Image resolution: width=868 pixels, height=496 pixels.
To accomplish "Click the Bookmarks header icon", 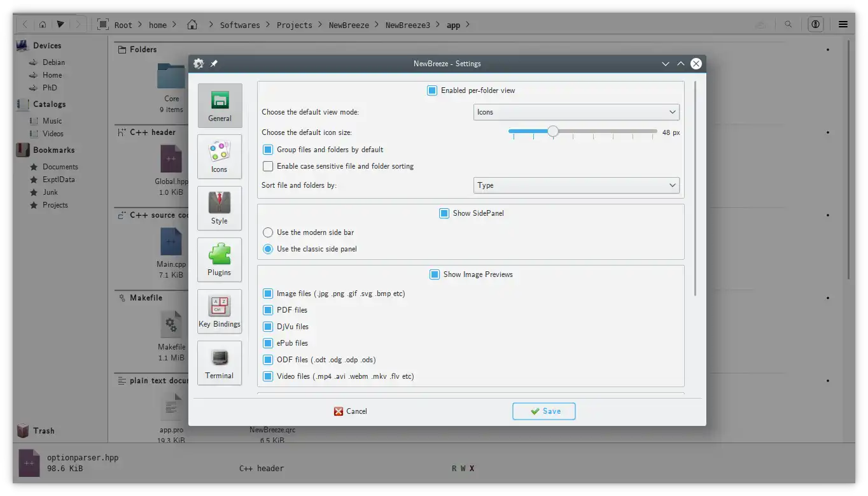I will (x=22, y=150).
